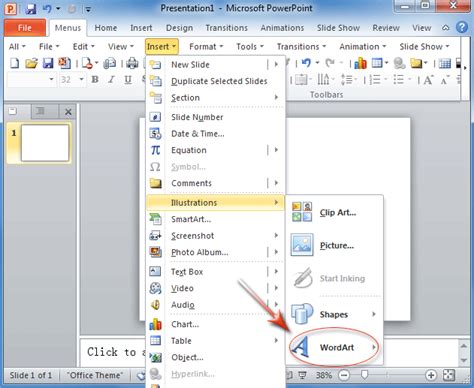Click the notes pane scroll down arrow
The image size is (474, 388).
[463, 360]
